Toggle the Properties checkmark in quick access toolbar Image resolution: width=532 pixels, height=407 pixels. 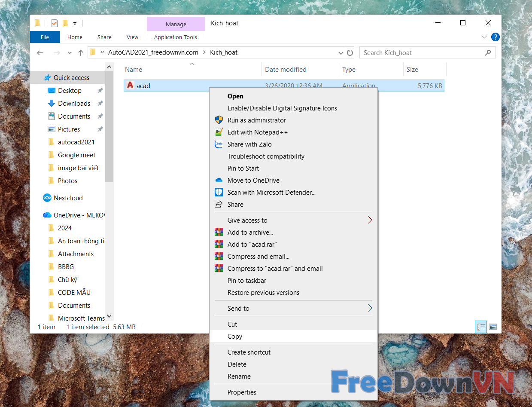point(55,23)
